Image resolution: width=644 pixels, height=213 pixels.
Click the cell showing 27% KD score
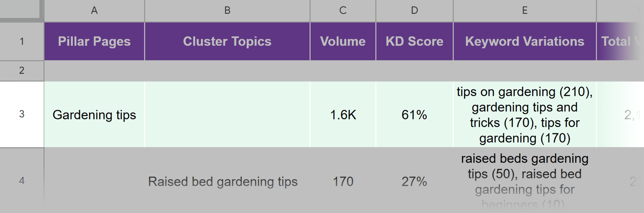pyautogui.click(x=414, y=182)
